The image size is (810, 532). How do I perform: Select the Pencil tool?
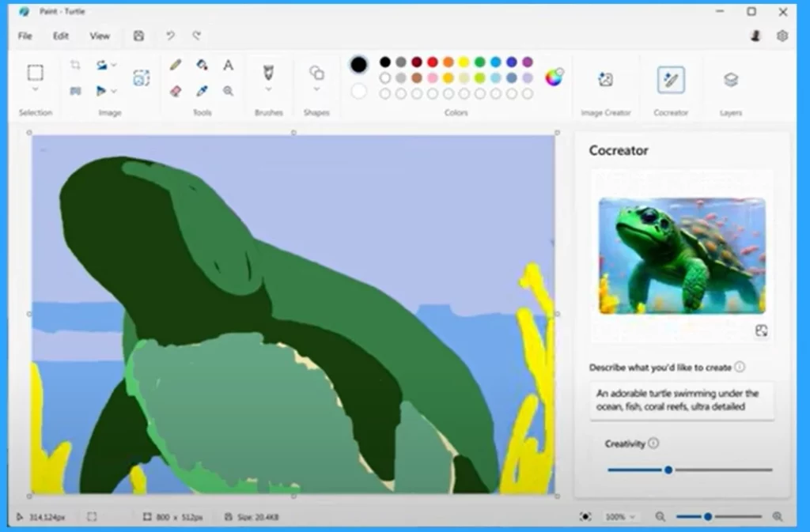[x=176, y=65]
